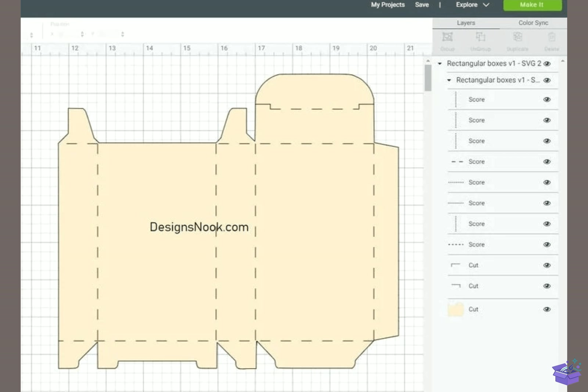Click Save in the top bar
Viewport: 588px width, 392px height.
422,5
